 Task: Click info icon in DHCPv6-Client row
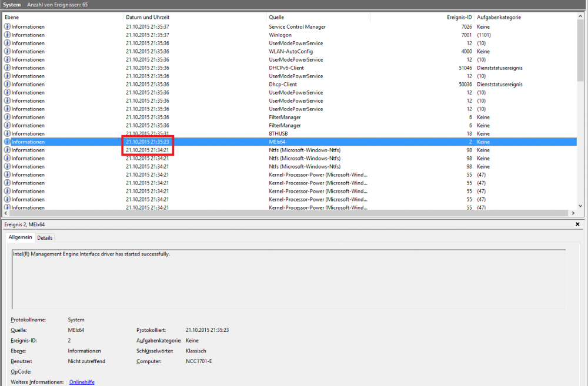[7, 68]
